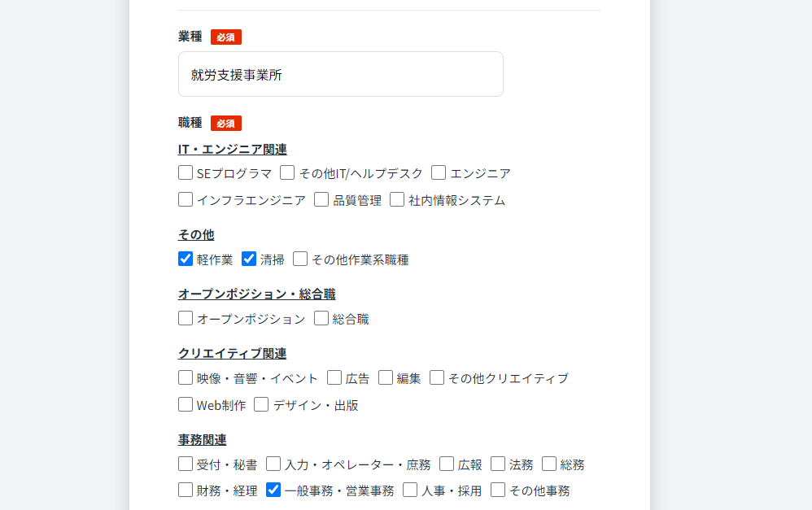Tick the 総合職 checkbox
Screen dimensions: 812x510
click(x=321, y=318)
